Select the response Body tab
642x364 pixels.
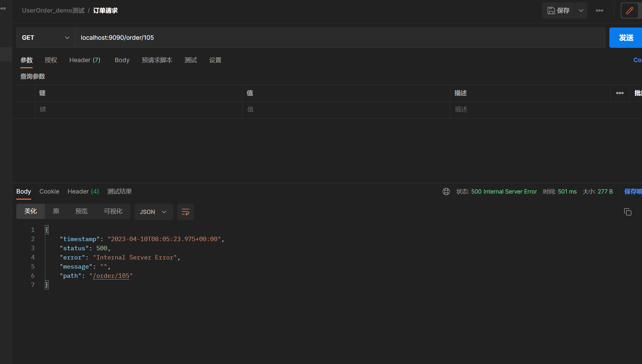pos(24,192)
